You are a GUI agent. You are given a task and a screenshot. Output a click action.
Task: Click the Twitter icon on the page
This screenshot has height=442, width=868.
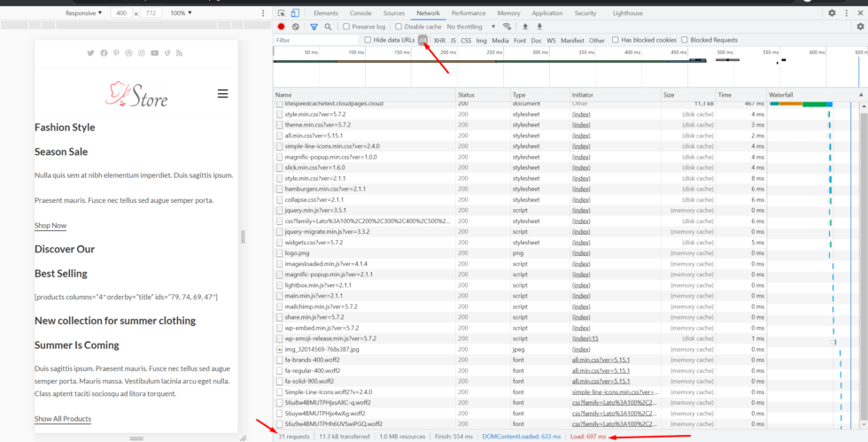pos(90,53)
